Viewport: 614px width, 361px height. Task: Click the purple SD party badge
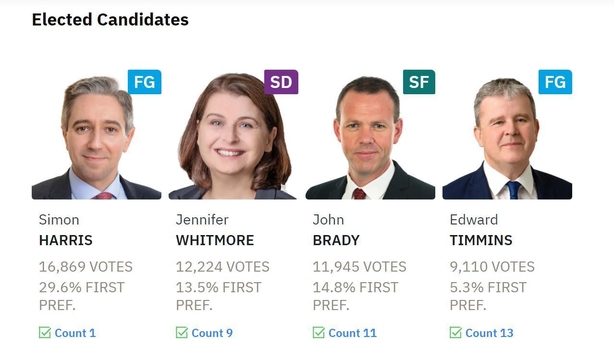tap(281, 82)
